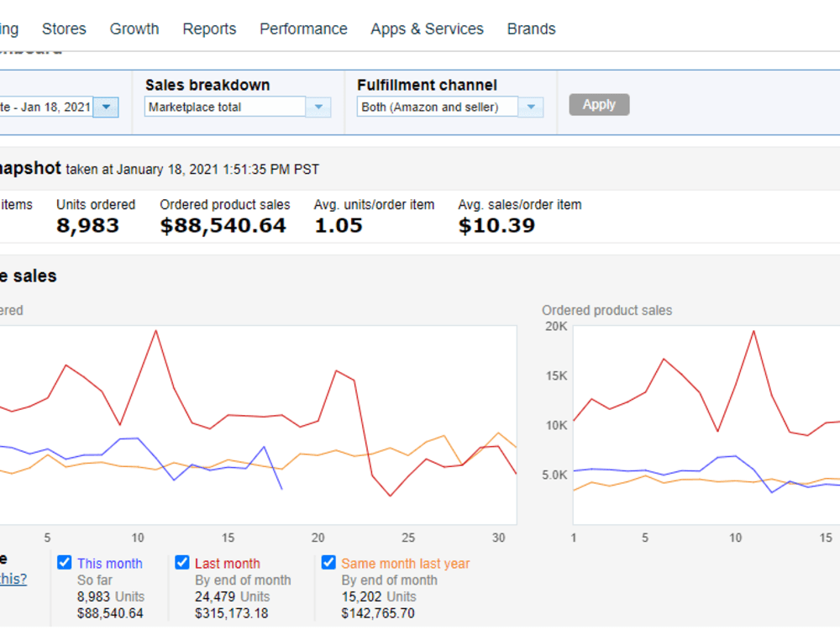Click the red peak in left chart
840x630 pixels.
pos(156,330)
